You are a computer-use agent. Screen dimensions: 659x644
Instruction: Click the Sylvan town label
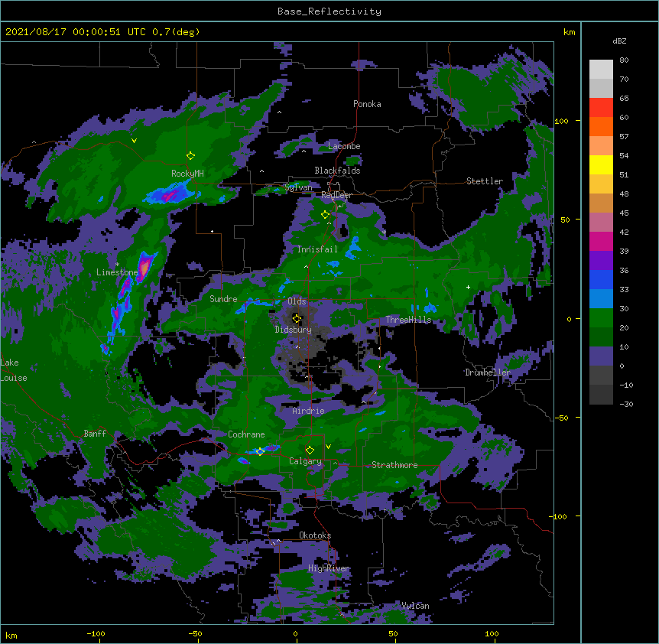[x=298, y=187]
